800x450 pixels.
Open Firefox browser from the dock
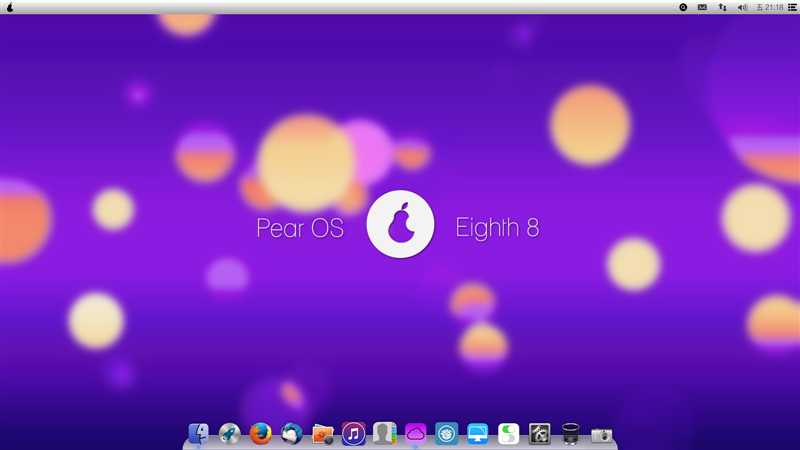pyautogui.click(x=261, y=434)
